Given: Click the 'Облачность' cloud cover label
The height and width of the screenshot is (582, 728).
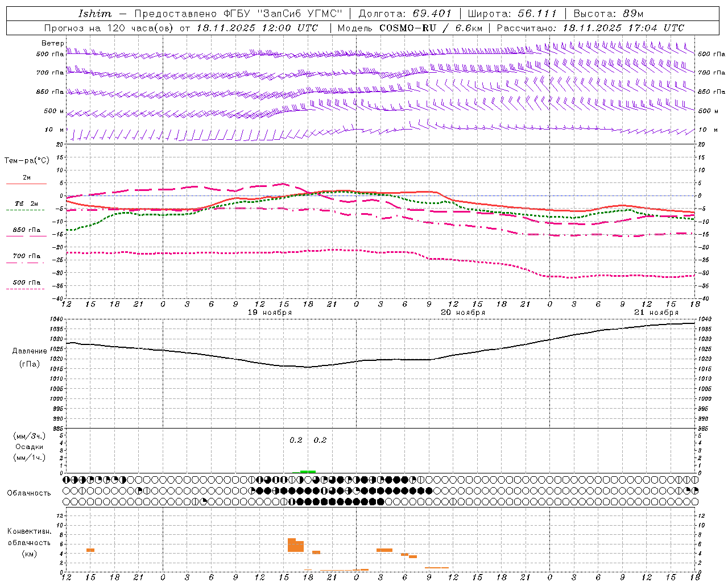Looking at the screenshot, I should pos(29,493).
